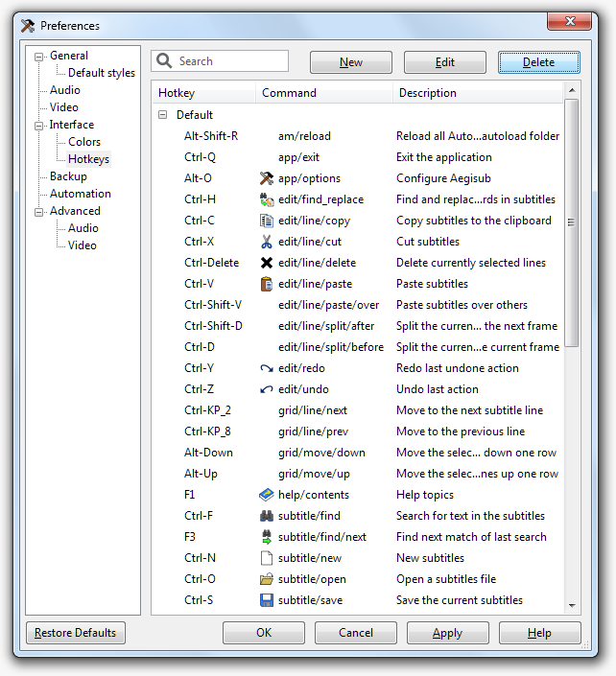Click the vertical scrollbar thumb
This screenshot has width=616, height=676.
(x=572, y=222)
